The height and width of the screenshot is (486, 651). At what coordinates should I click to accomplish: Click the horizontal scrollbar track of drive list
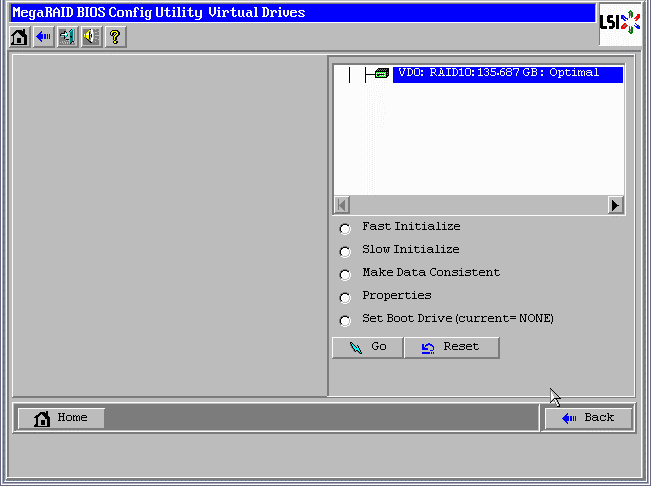click(x=479, y=205)
